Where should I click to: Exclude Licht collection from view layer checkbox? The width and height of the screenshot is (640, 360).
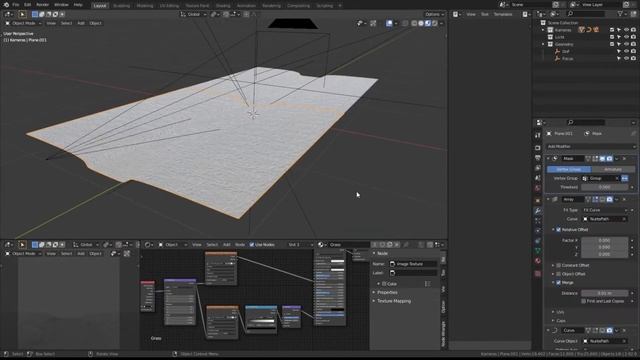(x=612, y=37)
